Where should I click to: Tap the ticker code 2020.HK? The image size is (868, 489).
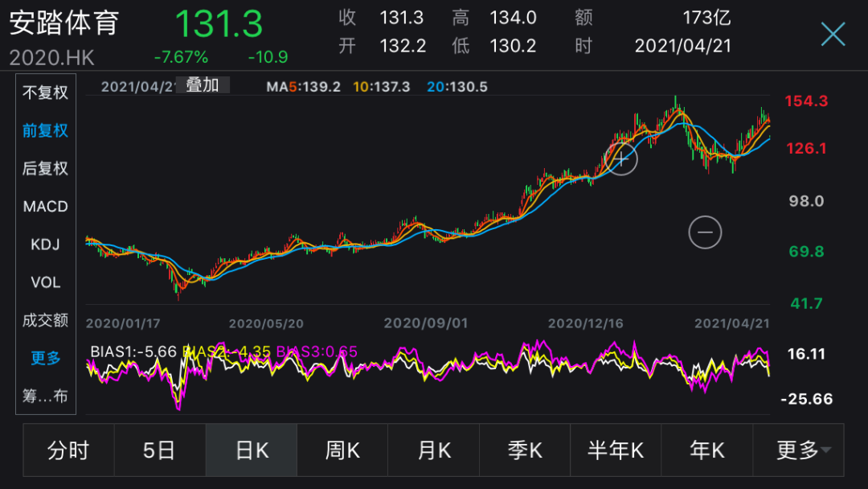tap(51, 58)
